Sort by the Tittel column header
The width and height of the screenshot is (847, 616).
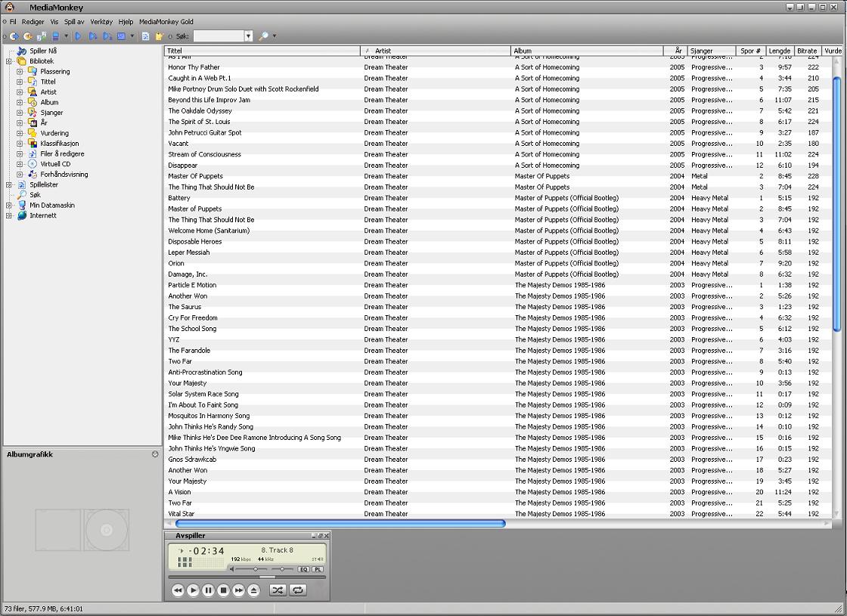pyautogui.click(x=262, y=51)
